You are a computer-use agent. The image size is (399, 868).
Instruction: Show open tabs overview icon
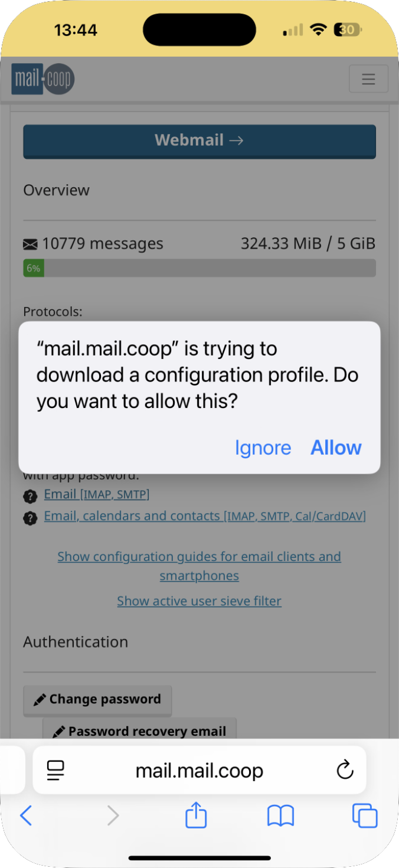click(365, 815)
